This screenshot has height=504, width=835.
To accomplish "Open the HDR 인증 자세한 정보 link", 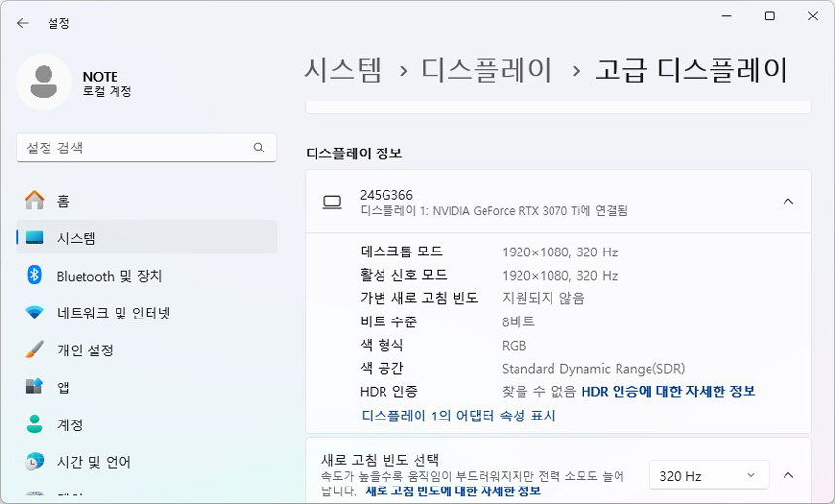I will pyautogui.click(x=668, y=391).
